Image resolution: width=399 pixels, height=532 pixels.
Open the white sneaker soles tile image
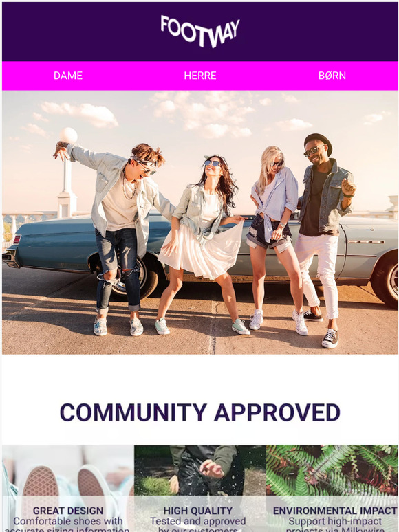68,489
